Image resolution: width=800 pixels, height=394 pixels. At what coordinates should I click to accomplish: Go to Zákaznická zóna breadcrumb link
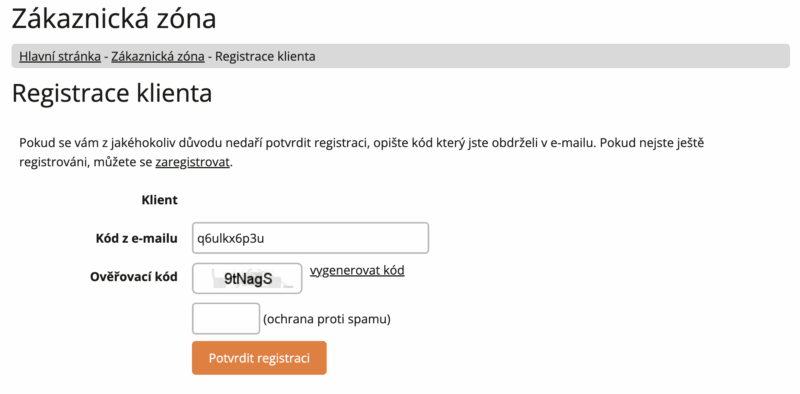[x=158, y=56]
